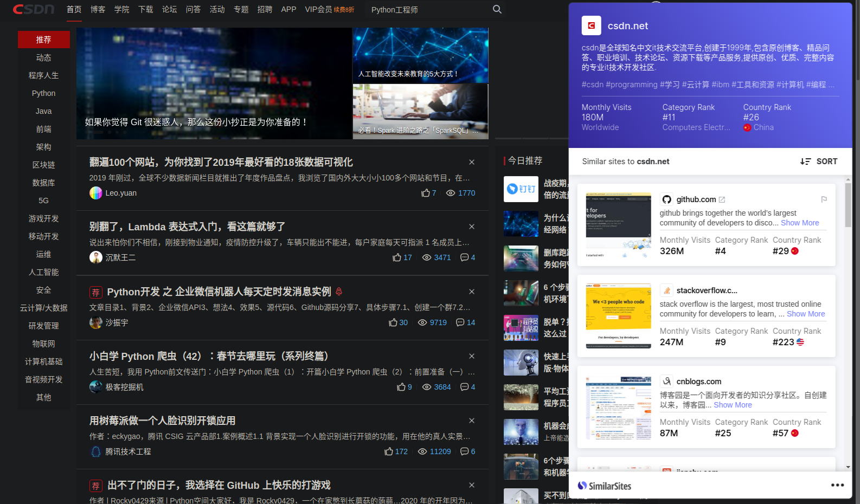Open 学院 in top navigation
This screenshot has width=860, height=504.
(x=122, y=9)
